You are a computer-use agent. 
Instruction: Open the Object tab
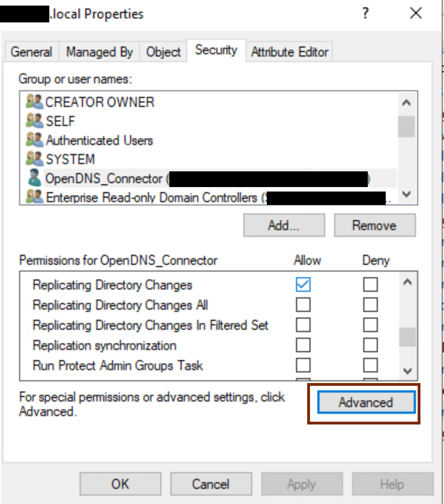(163, 52)
